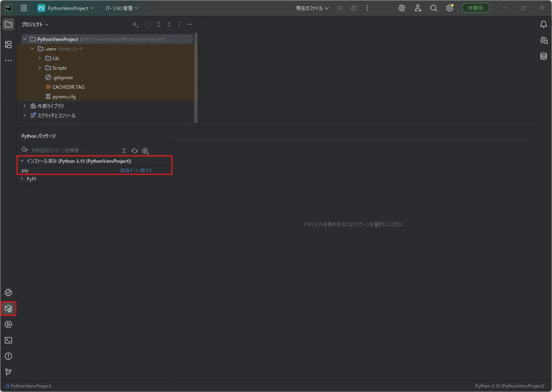
Task: Click the 体験版 trial button
Action: click(x=476, y=8)
